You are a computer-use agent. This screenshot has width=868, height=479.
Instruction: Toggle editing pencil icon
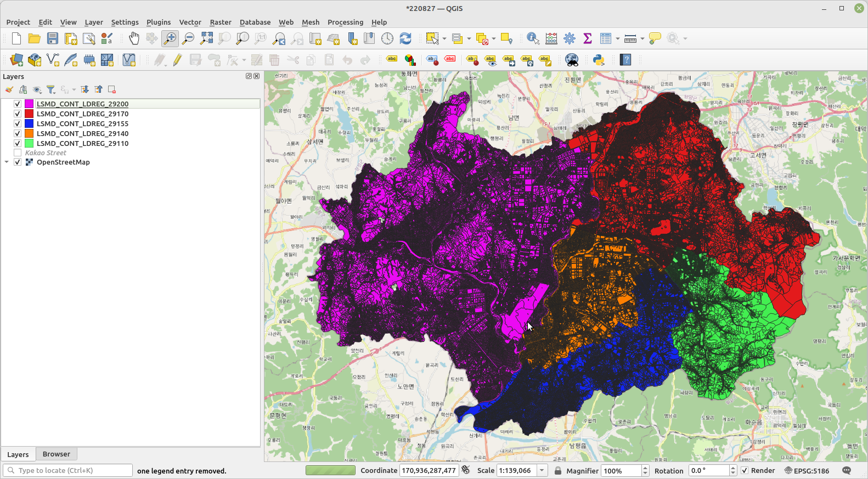pos(177,60)
